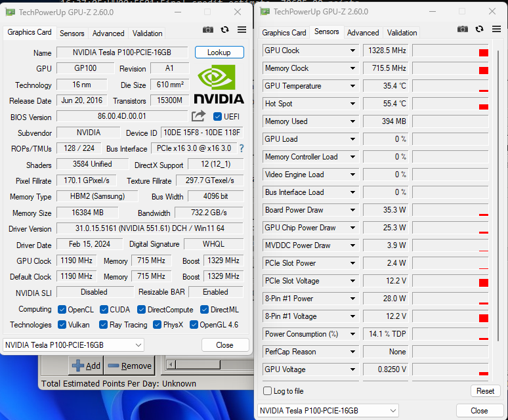Enable the Log to file checkbox

(x=267, y=391)
